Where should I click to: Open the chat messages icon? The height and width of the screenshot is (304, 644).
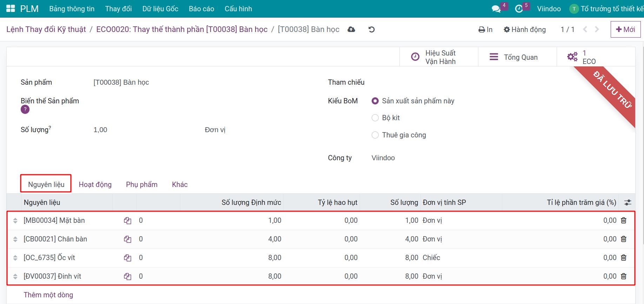(x=496, y=9)
